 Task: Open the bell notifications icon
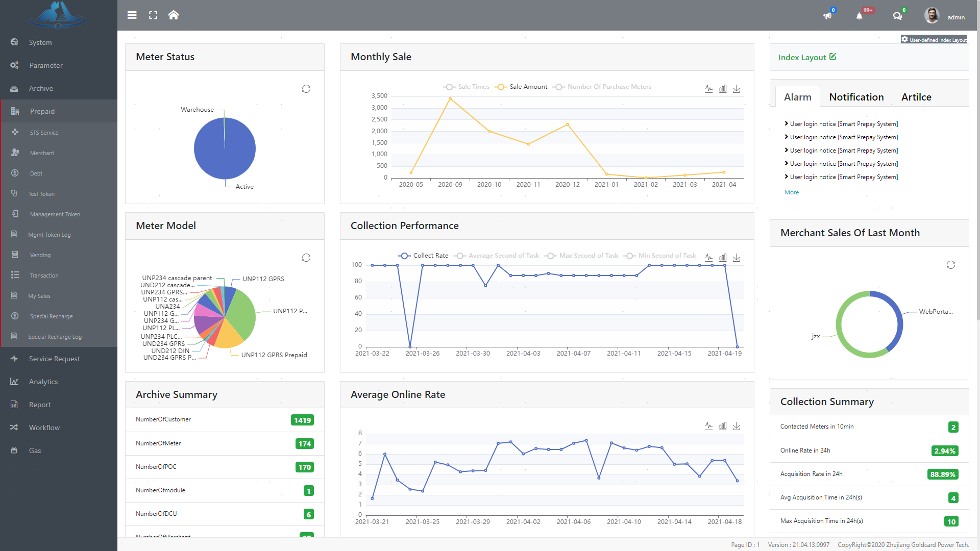[860, 16]
